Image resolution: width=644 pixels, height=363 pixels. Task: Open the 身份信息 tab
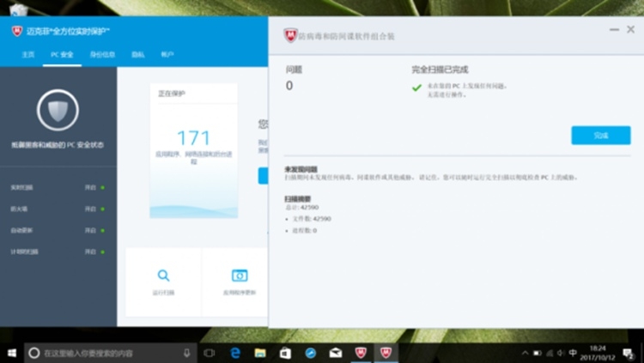pos(103,55)
